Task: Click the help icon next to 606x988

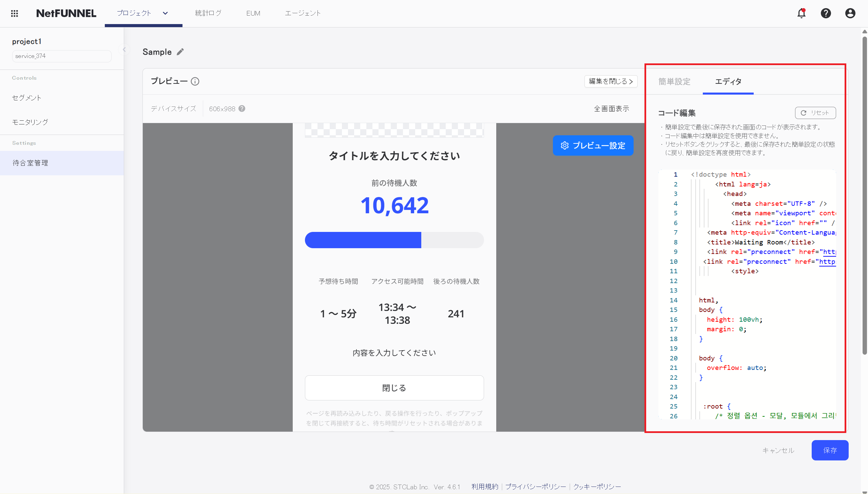Action: coord(242,108)
